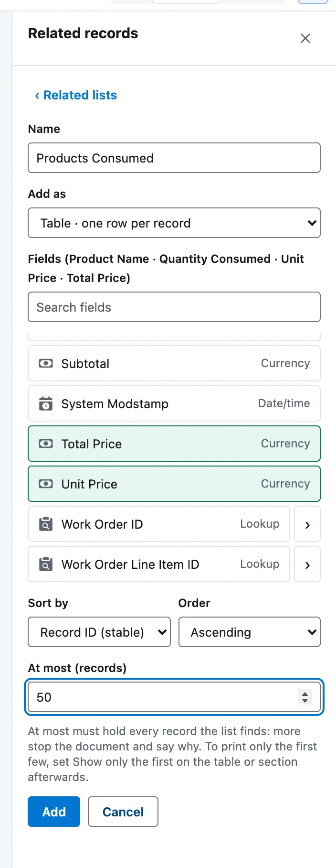
Task: Click the Currency label on Subtotal row
Action: click(285, 363)
